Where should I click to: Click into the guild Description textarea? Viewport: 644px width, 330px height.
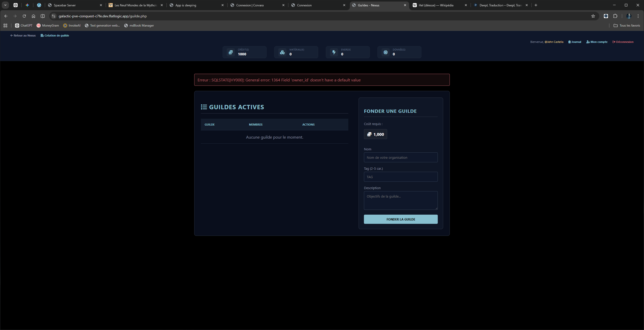point(400,200)
